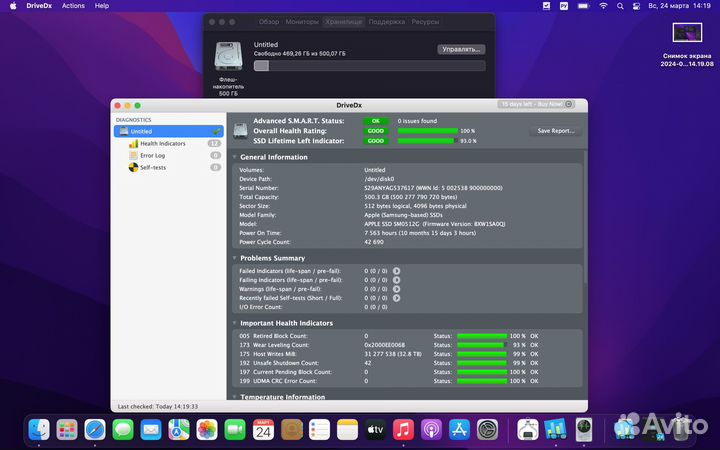Collapse the Problems Summary section
The width and height of the screenshot is (720, 450).
(235, 258)
